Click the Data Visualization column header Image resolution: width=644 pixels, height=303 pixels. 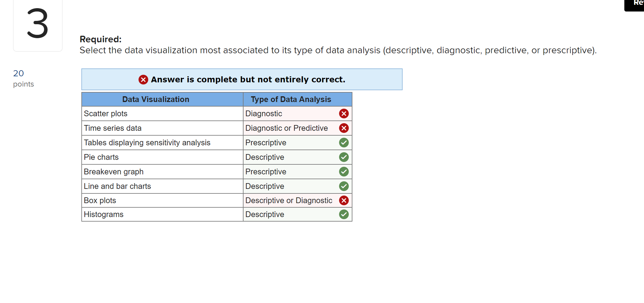pyautogui.click(x=156, y=99)
